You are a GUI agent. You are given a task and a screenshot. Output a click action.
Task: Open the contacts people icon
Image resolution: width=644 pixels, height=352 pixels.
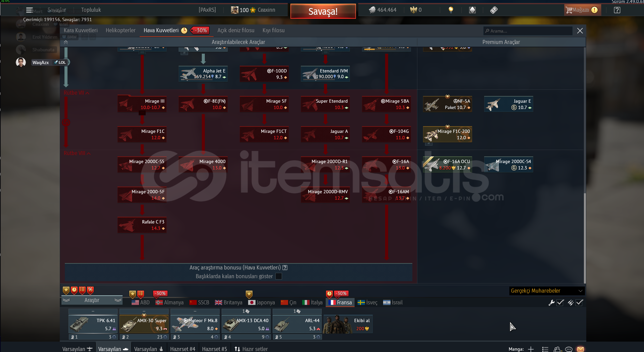point(557,349)
